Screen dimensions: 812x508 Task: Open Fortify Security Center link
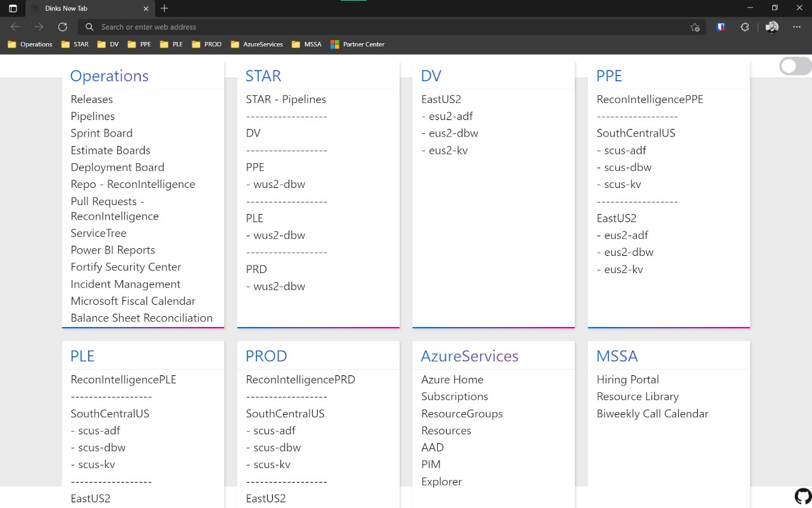126,267
